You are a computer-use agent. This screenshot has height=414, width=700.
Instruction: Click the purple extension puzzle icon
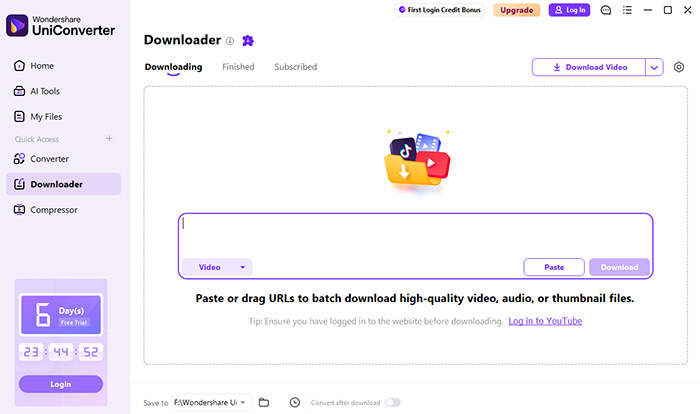[x=248, y=41]
